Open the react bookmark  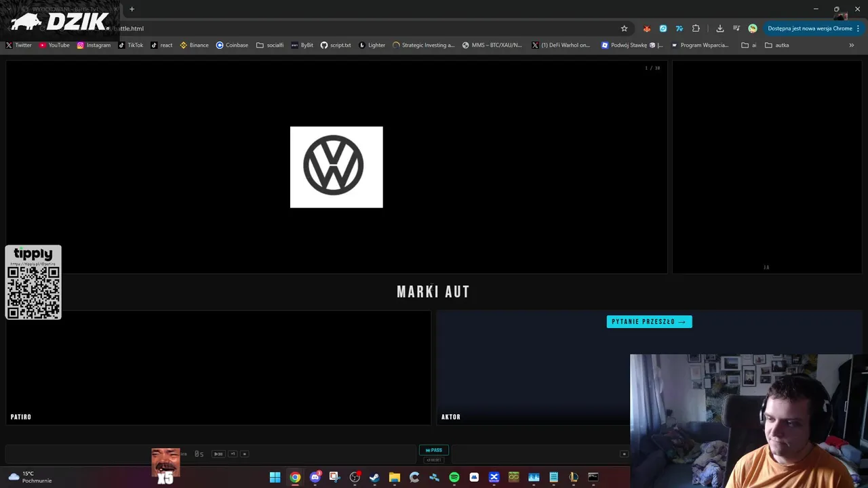pyautogui.click(x=161, y=45)
